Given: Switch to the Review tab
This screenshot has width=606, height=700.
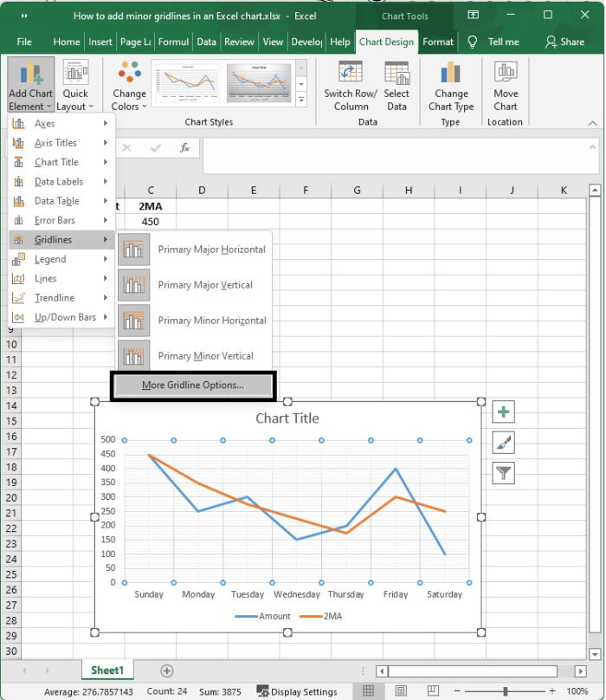Looking at the screenshot, I should [239, 42].
